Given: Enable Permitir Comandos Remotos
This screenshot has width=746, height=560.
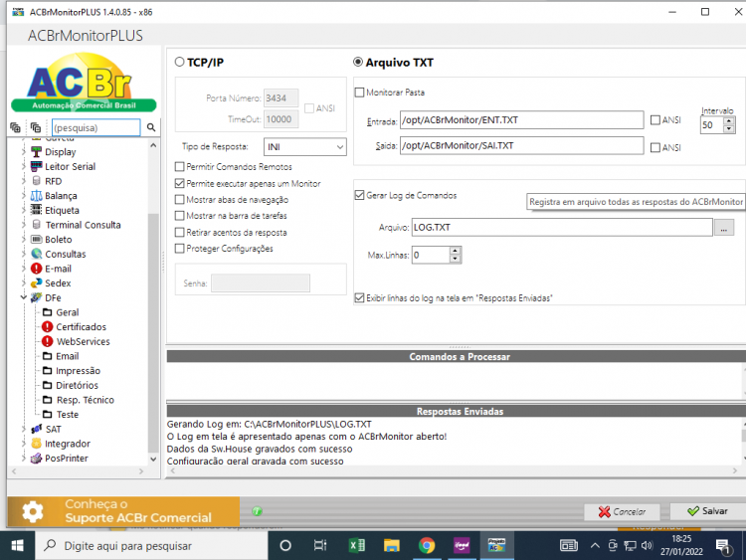Looking at the screenshot, I should pyautogui.click(x=179, y=166).
